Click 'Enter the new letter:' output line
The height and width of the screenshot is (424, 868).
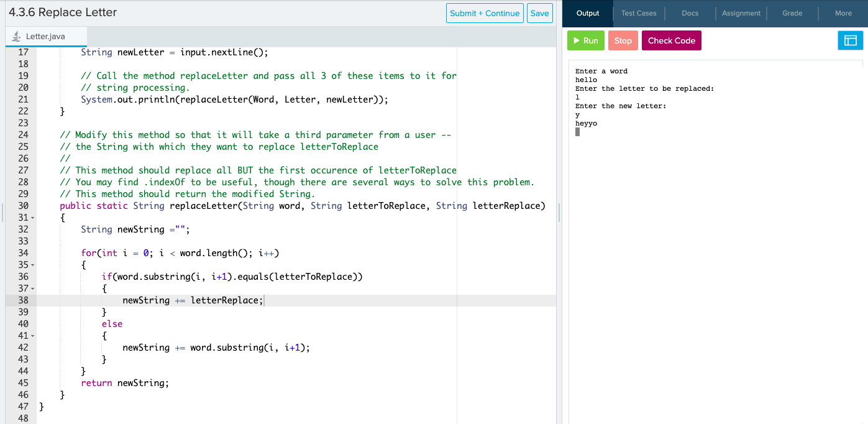coord(621,106)
